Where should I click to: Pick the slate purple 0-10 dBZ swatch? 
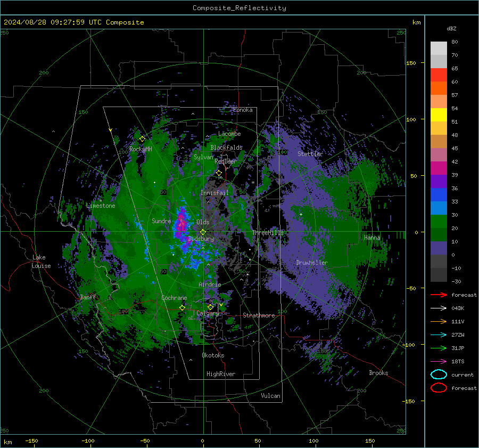[439, 248]
